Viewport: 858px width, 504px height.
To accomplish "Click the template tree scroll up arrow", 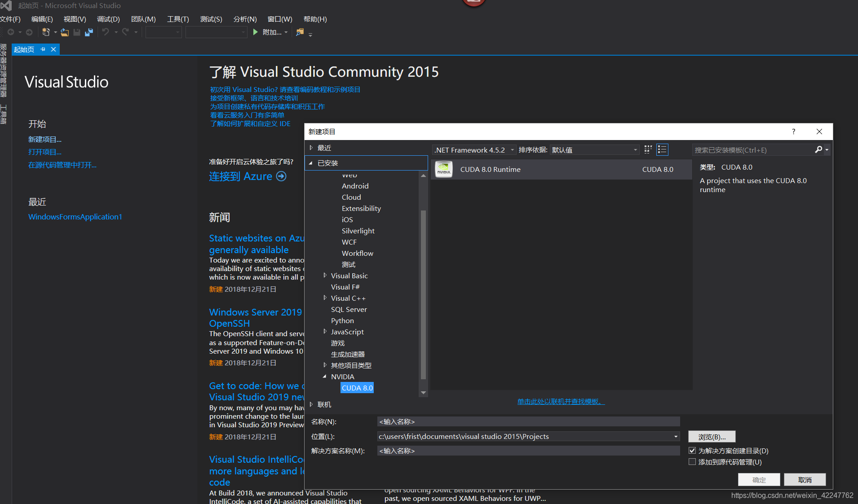I will (x=423, y=175).
